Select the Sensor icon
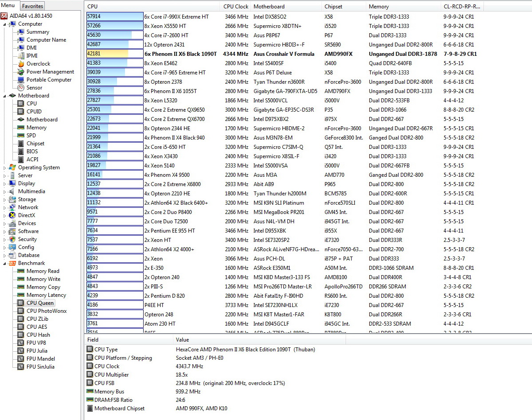The height and width of the screenshot is (420, 532). coord(21,88)
